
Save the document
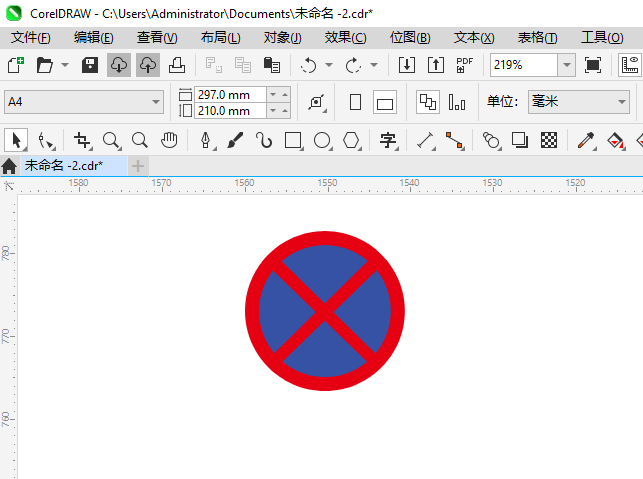click(x=90, y=65)
